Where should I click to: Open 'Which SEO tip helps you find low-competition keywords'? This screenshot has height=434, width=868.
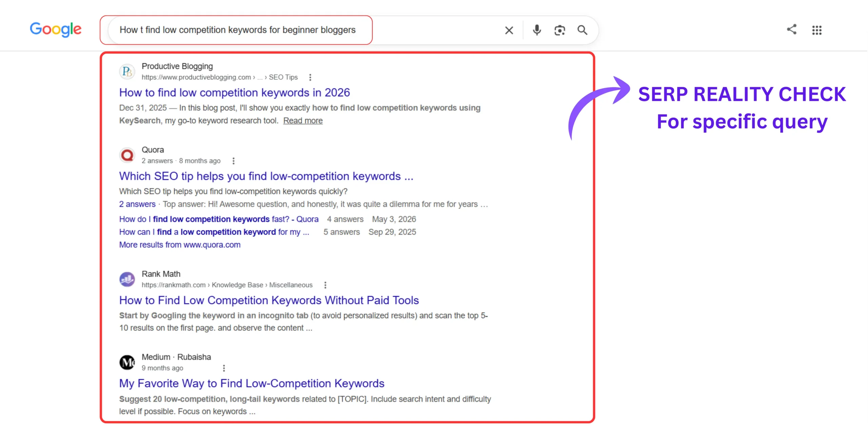[x=266, y=176]
